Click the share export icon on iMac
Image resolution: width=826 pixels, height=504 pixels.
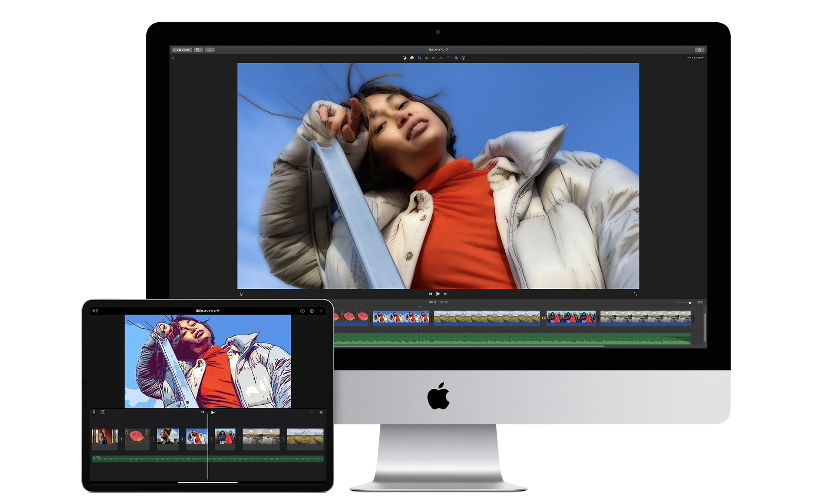[700, 50]
